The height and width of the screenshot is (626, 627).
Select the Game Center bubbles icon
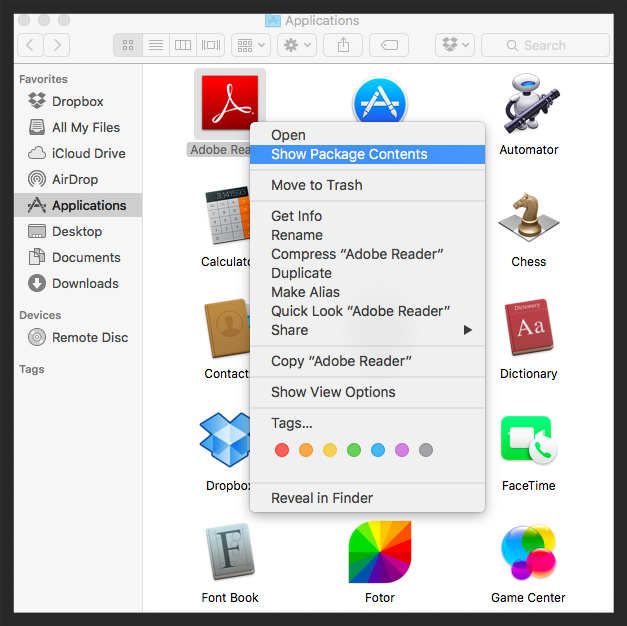pyautogui.click(x=529, y=552)
